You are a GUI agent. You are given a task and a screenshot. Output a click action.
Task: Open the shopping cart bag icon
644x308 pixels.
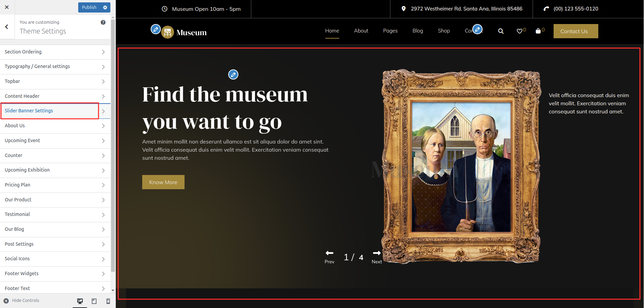[x=538, y=31]
